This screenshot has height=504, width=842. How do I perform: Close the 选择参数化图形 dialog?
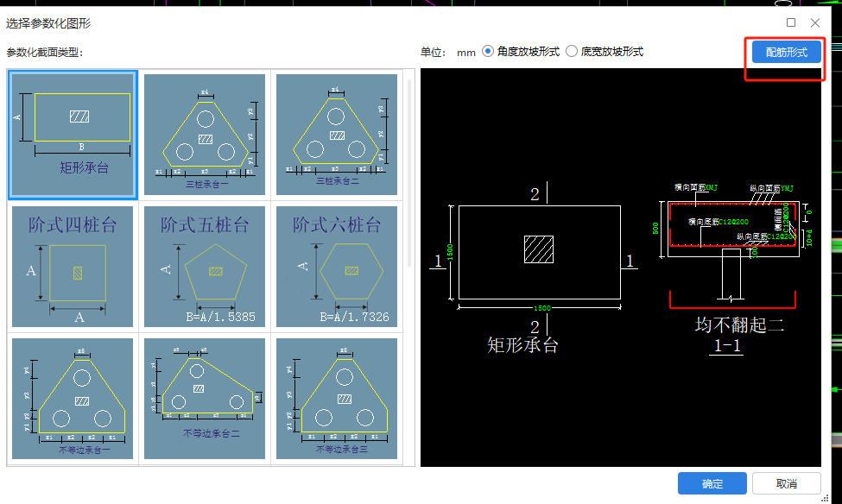(x=815, y=22)
